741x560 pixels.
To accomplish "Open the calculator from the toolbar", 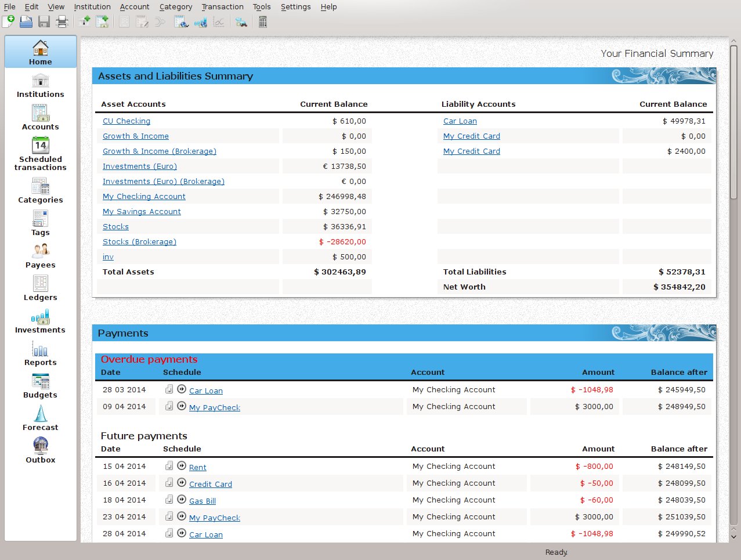I will tap(263, 22).
